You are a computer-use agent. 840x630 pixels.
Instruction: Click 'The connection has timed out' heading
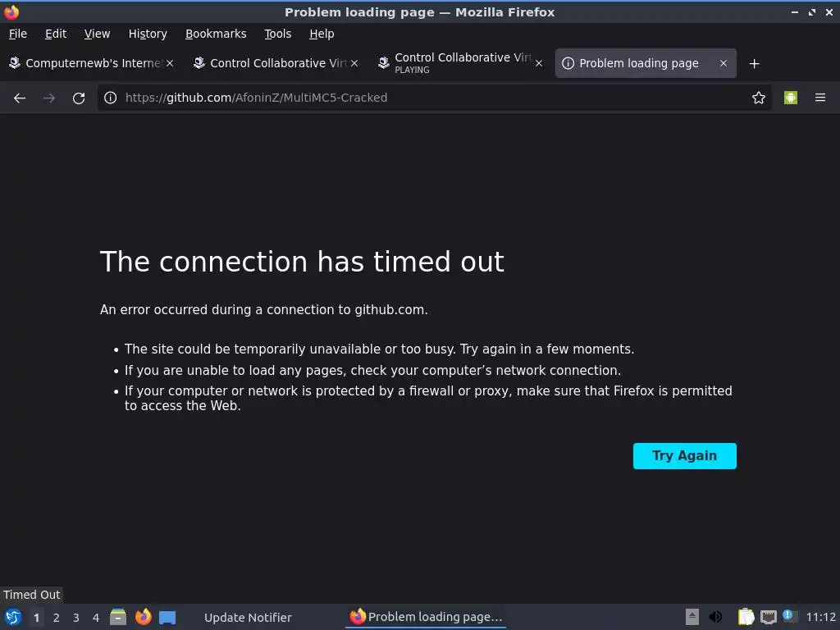302,262
